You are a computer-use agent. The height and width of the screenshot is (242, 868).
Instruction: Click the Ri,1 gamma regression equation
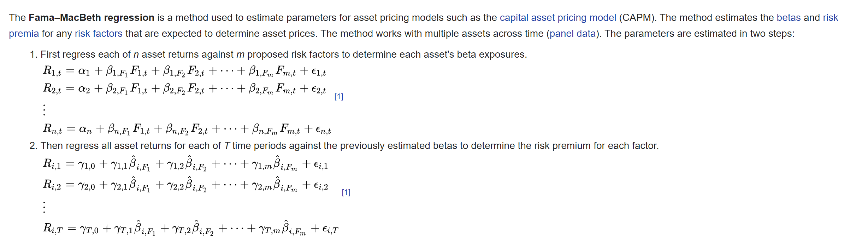(x=185, y=164)
